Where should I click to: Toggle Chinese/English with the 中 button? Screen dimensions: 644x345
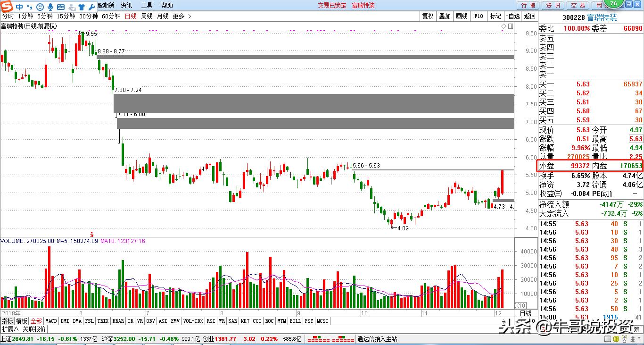pos(19,6)
